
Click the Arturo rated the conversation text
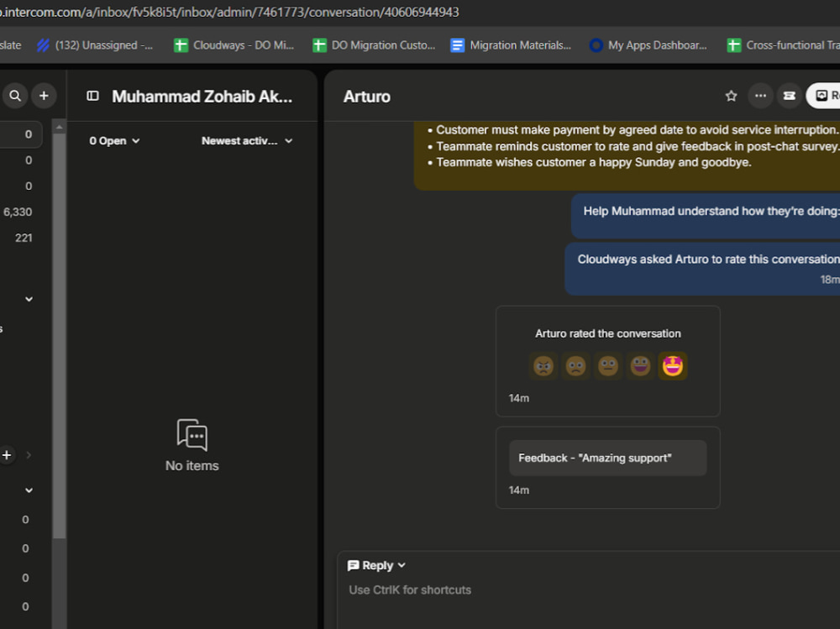[608, 333]
